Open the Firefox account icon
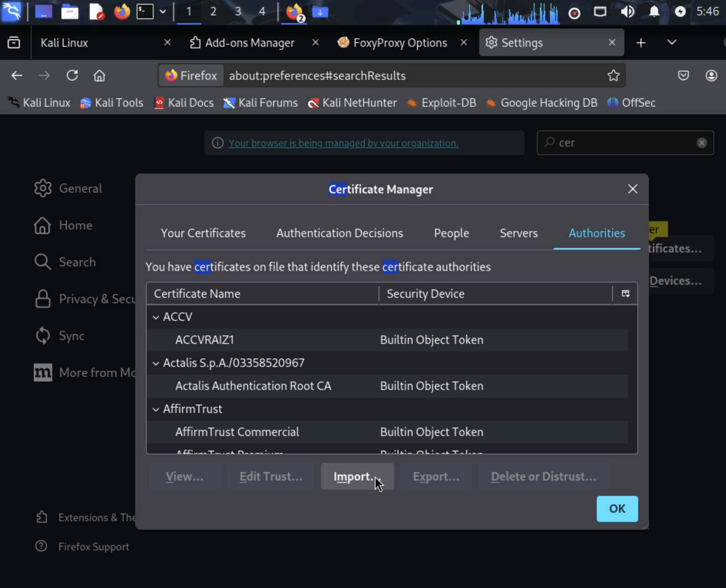The image size is (726, 588). (711, 76)
